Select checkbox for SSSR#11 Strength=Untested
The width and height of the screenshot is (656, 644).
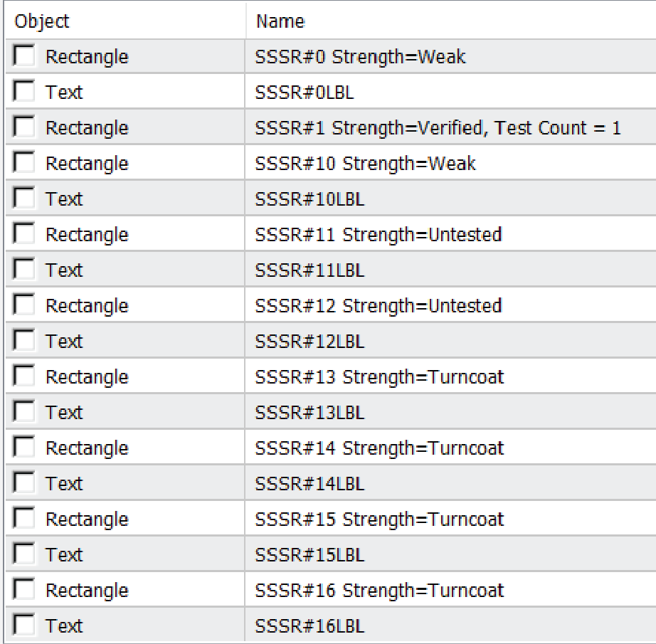click(x=24, y=233)
